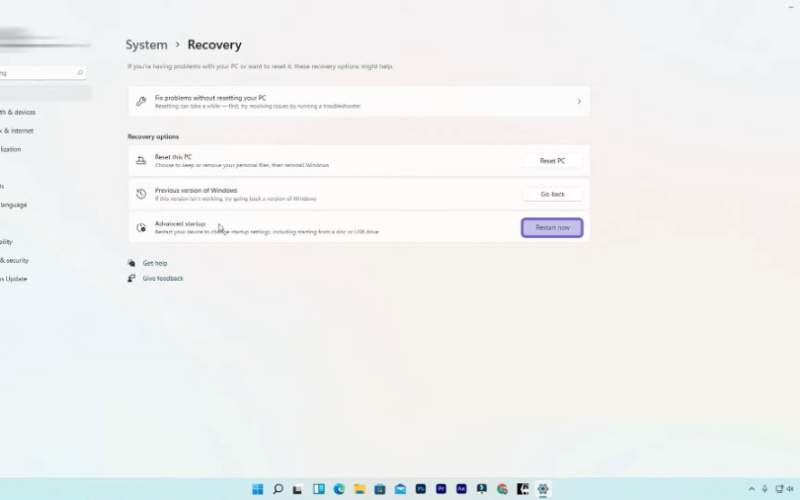Click the Reset PC button
The image size is (800, 500).
552,161
